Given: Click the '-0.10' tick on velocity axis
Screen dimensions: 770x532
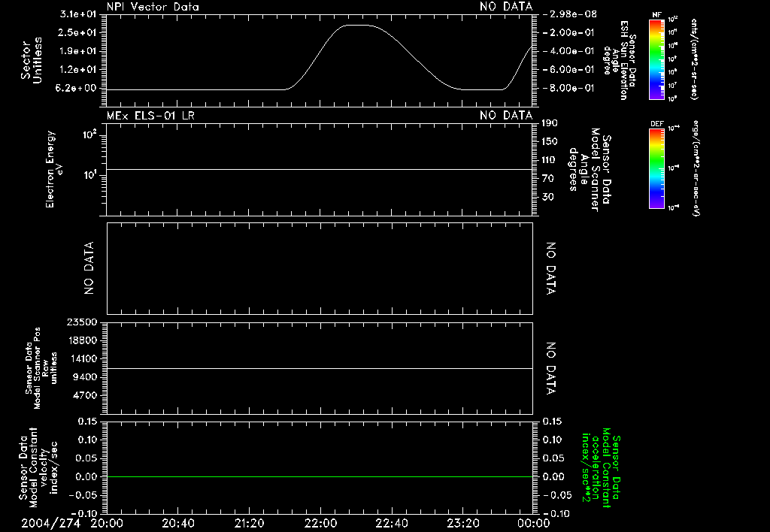Looking at the screenshot, I should pos(84,513).
